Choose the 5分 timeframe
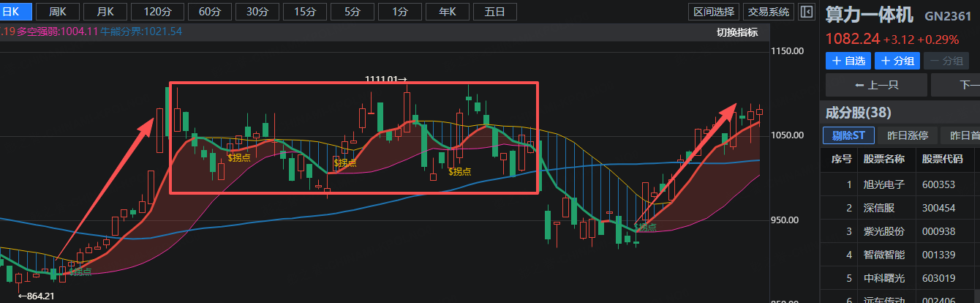This screenshot has width=980, height=303. tap(353, 12)
